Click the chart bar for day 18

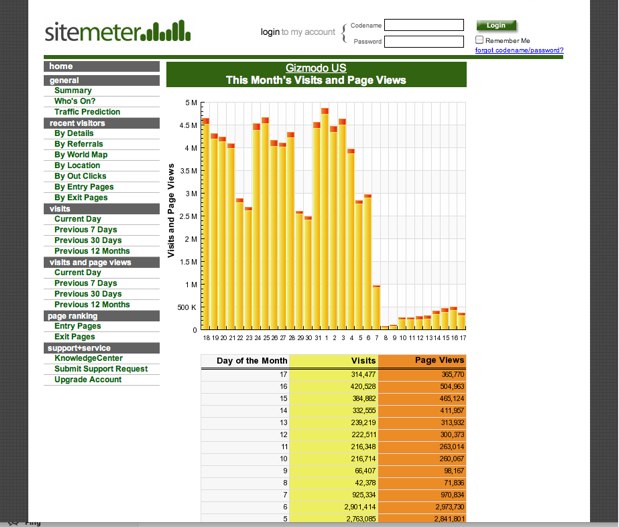(x=205, y=224)
